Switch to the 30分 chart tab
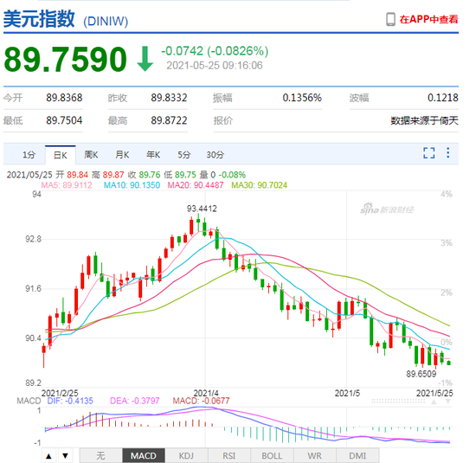 215,155
